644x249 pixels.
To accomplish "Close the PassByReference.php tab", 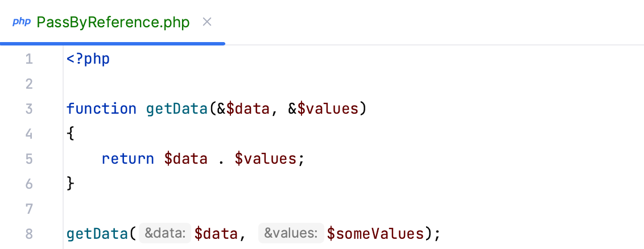I will click(x=207, y=22).
